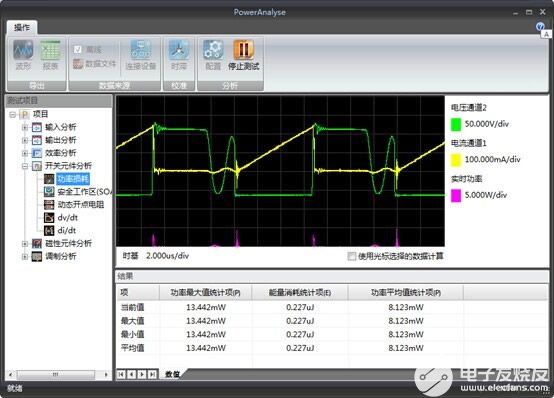Select 安全工作区(SOA) tree item
Image resolution: width=554 pixels, height=398 pixels.
pyautogui.click(x=84, y=192)
